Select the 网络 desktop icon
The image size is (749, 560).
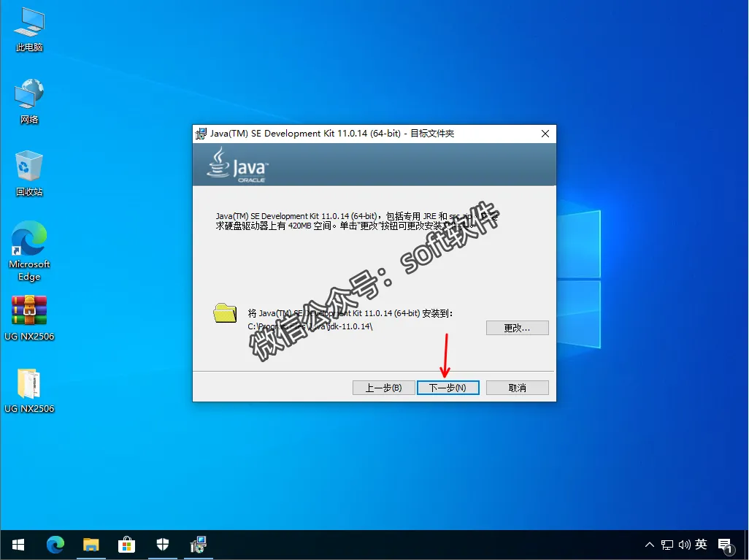coord(29,101)
